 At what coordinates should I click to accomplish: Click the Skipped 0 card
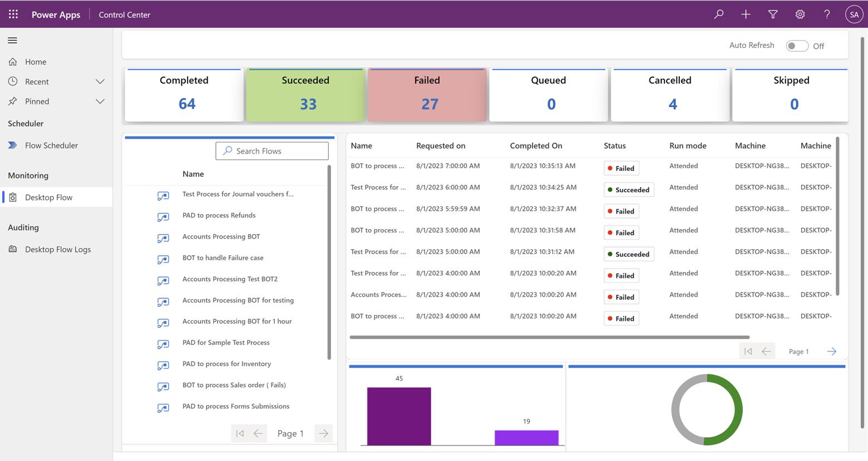coord(791,95)
